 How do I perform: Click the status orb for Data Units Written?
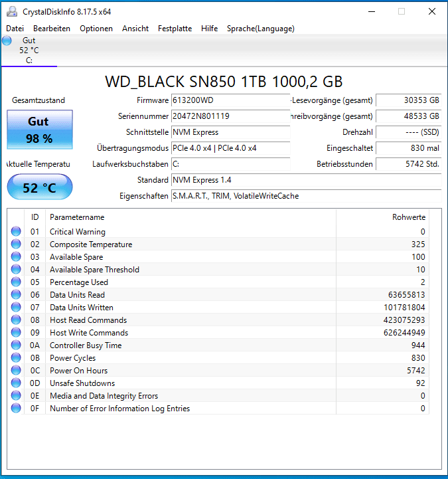coord(16,307)
